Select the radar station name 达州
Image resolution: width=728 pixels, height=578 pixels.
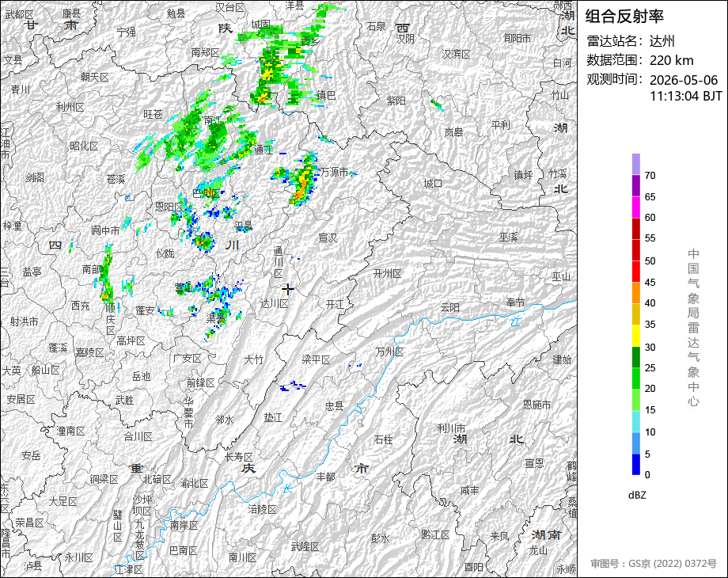[662, 41]
